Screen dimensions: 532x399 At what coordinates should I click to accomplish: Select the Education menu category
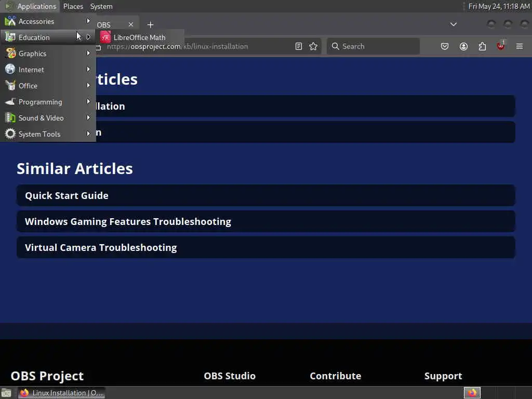[x=48, y=37]
